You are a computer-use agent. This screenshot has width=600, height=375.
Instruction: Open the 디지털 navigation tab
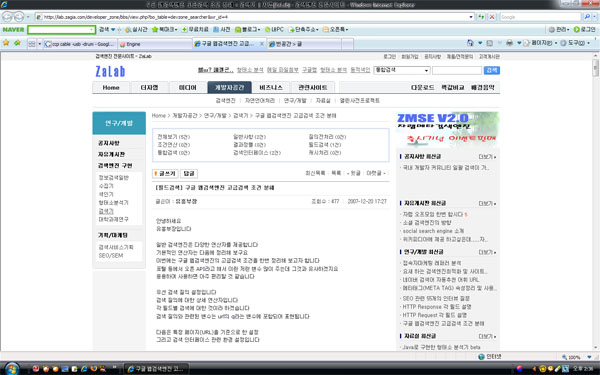[x=149, y=88]
